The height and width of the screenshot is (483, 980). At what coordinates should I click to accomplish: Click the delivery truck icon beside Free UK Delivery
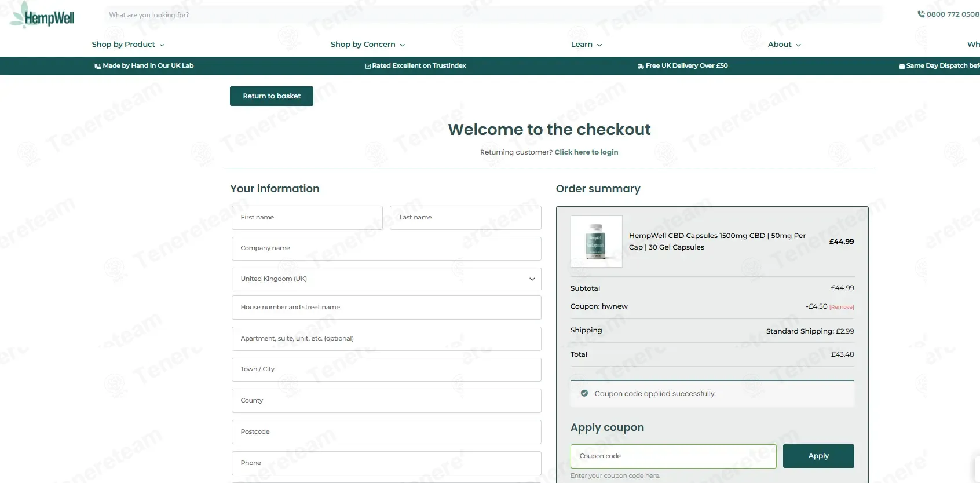tap(641, 66)
